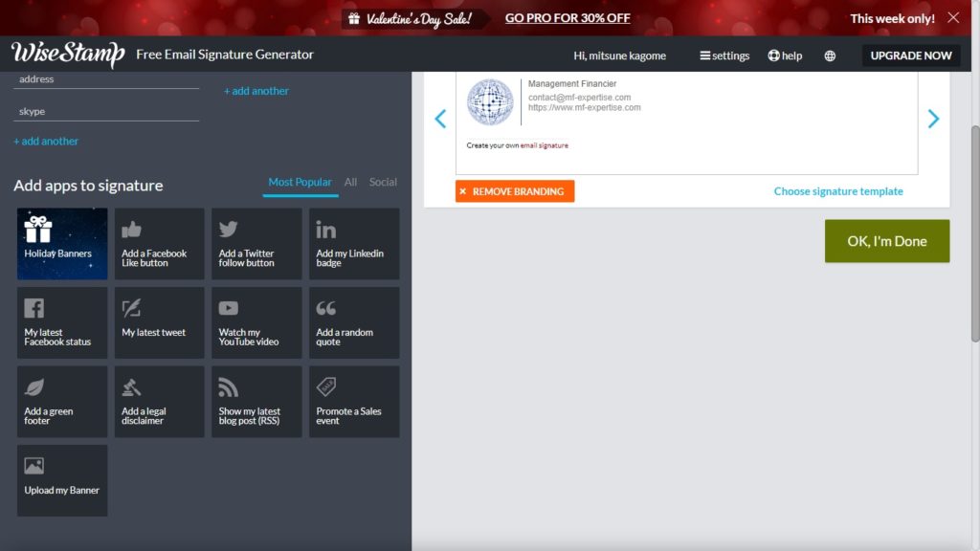Viewport: 980px width, 551px height.
Task: Click REMOVE BRANDING button
Action: point(514,191)
